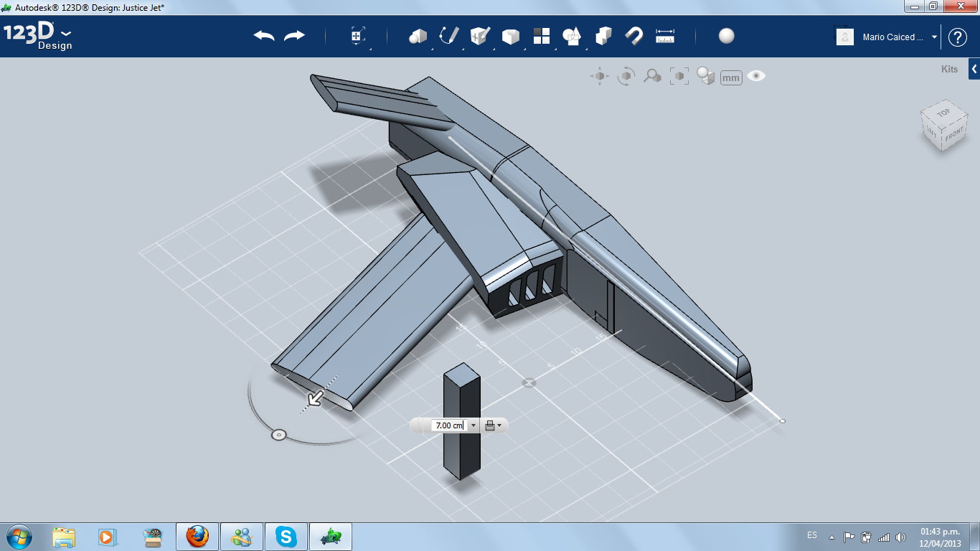Screen dimensions: 980x551
Task: Open the dropdown arrow beside 7.00 cm
Action: (x=473, y=425)
